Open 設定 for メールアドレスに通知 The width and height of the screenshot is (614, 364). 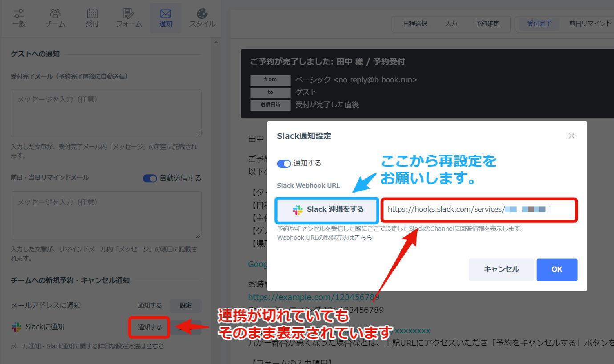(x=186, y=305)
